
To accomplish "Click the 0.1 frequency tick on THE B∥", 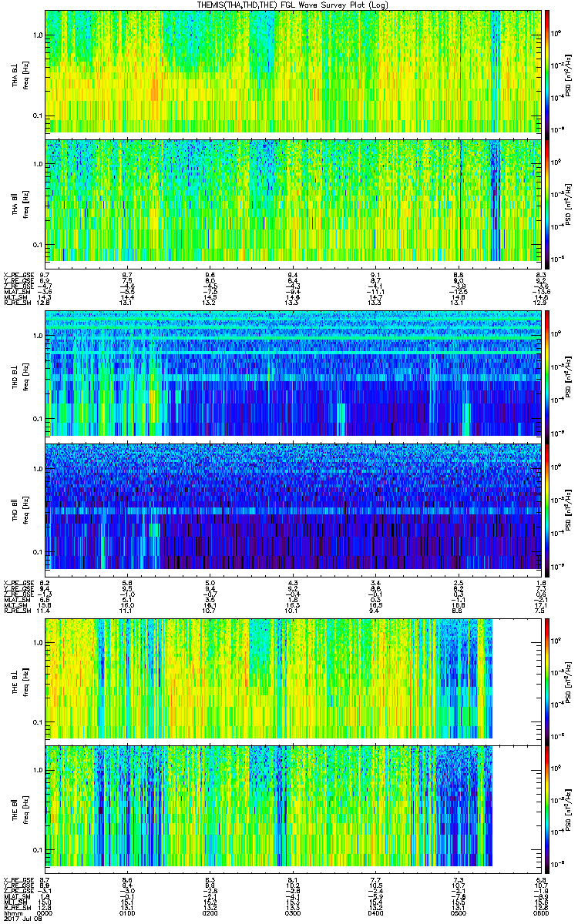I will (36, 849).
